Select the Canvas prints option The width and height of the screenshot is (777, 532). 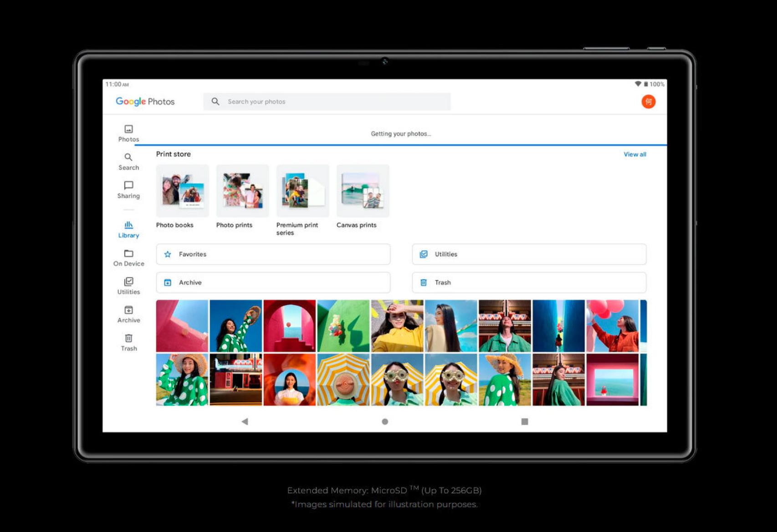[363, 191]
